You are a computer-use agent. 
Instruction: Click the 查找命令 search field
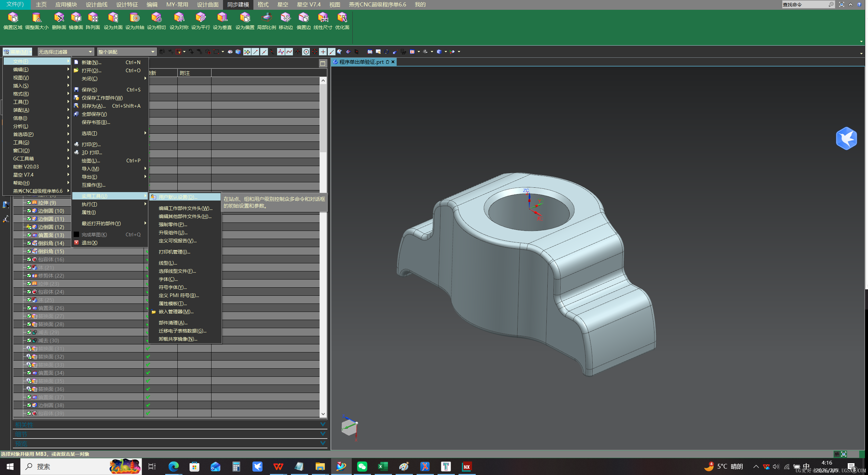pos(804,4)
